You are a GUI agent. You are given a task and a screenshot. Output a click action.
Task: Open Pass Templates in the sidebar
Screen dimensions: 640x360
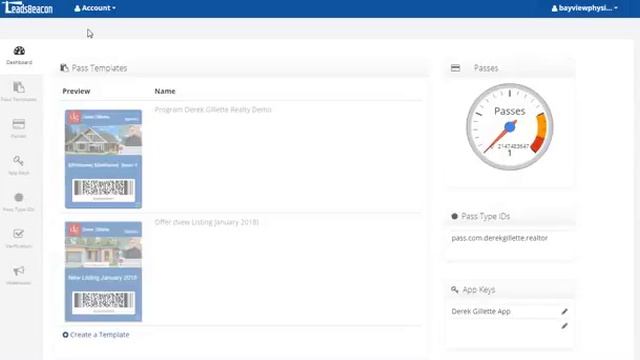pyautogui.click(x=19, y=91)
